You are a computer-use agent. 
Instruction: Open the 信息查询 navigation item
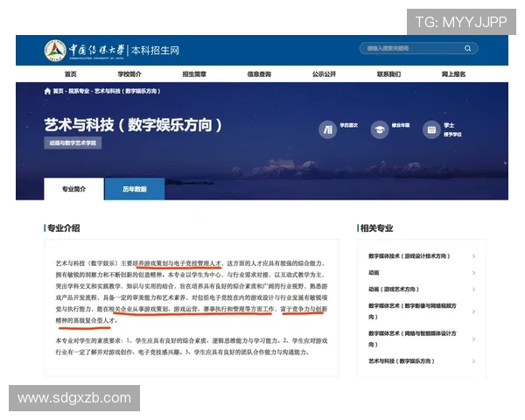point(259,74)
